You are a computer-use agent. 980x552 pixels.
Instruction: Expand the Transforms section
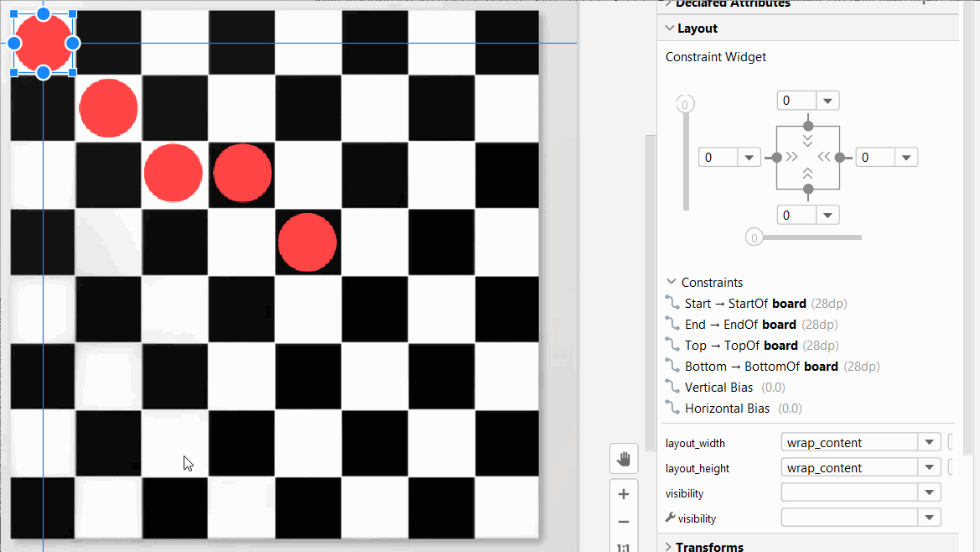point(668,547)
